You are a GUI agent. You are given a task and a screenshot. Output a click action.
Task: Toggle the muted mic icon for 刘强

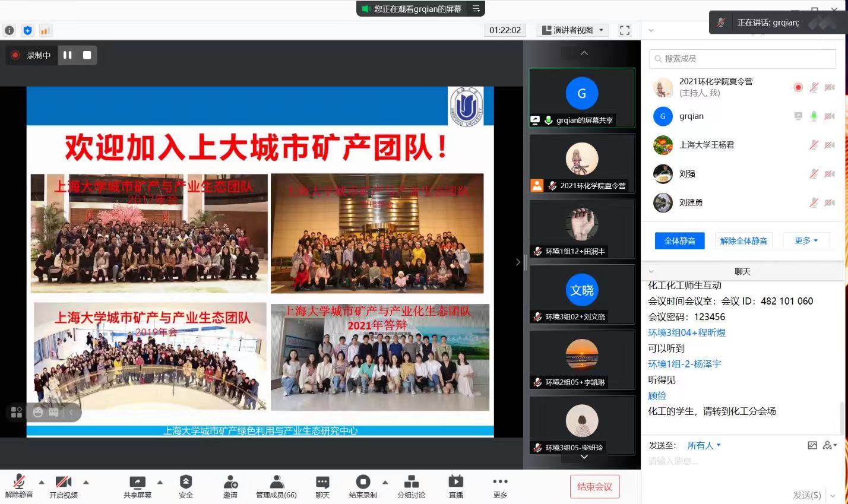(814, 174)
